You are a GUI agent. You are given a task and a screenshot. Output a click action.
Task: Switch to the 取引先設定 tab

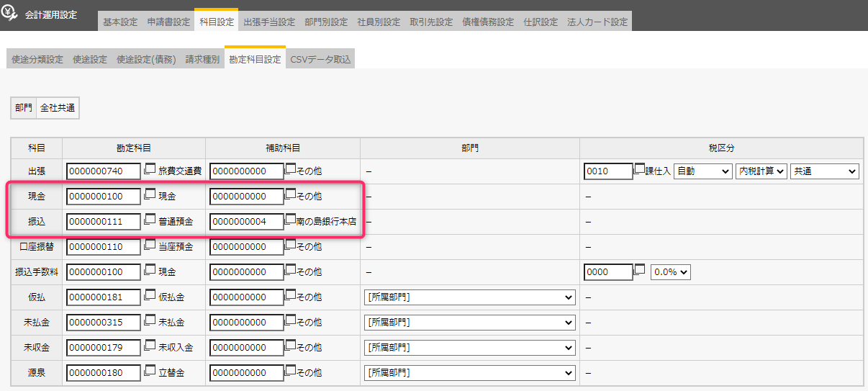click(431, 22)
